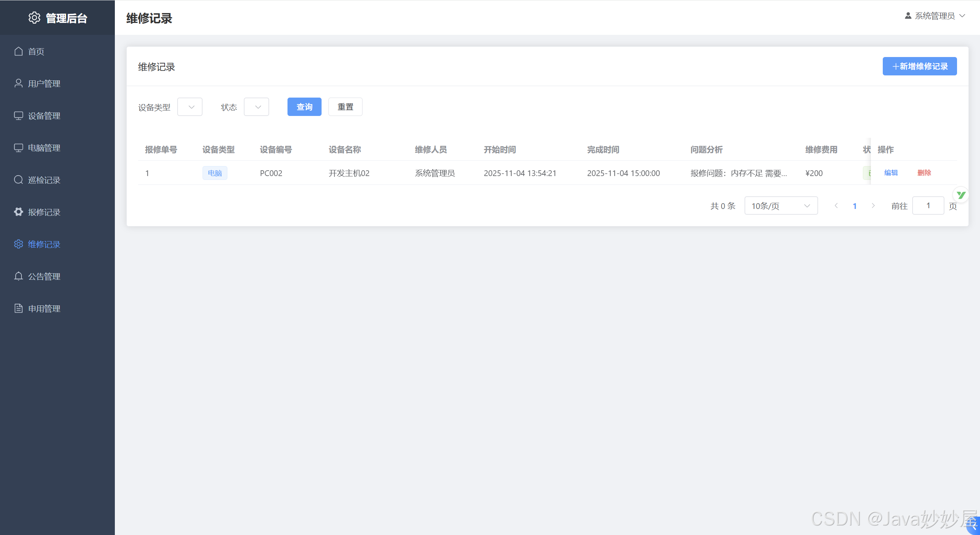Viewport: 980px width, 535px height.
Task: Click the 新增维修记录 button
Action: click(x=920, y=66)
